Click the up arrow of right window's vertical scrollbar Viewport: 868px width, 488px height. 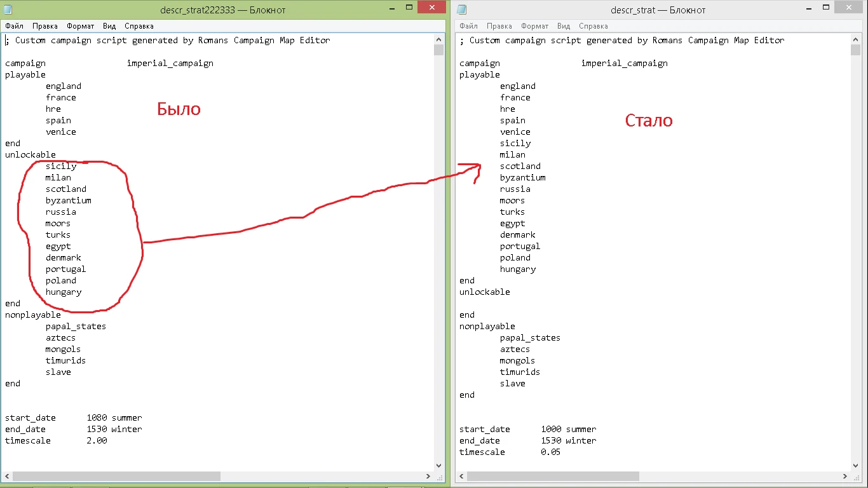coord(855,39)
